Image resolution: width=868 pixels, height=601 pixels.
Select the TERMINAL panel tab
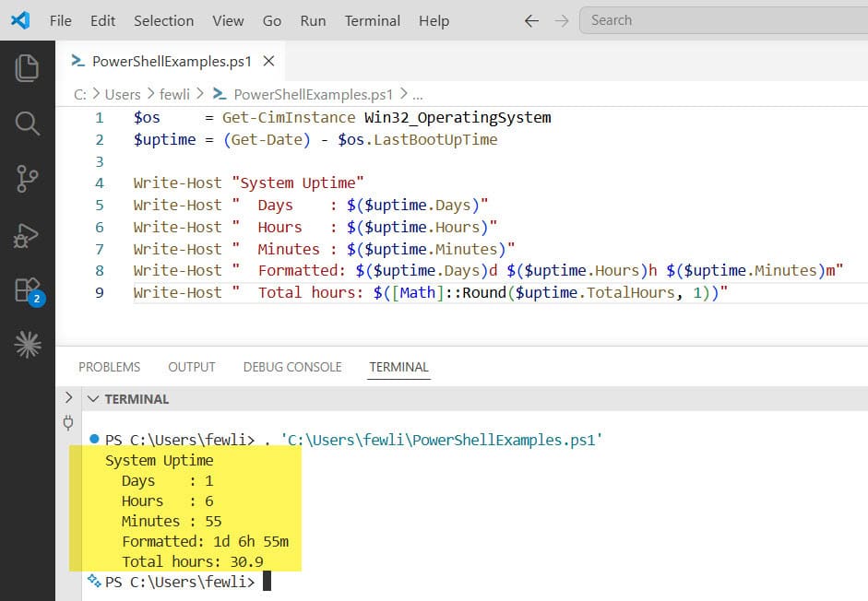tap(399, 367)
